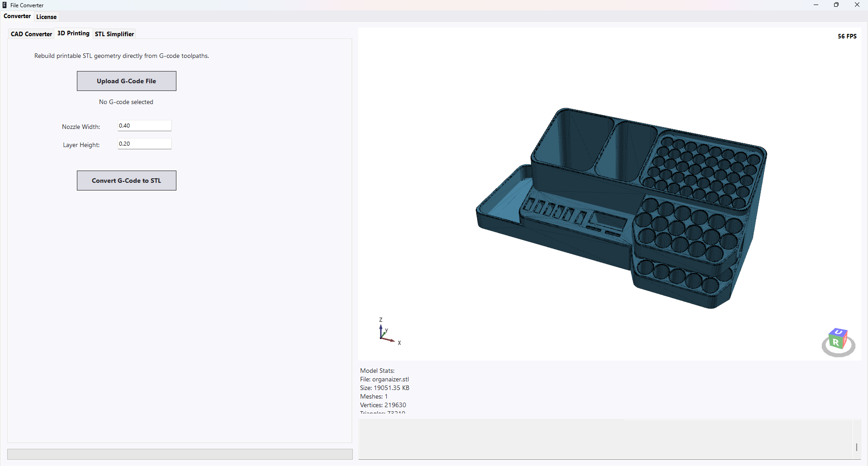This screenshot has width=868, height=466.
Task: Open the Converter menu
Action: 17,16
